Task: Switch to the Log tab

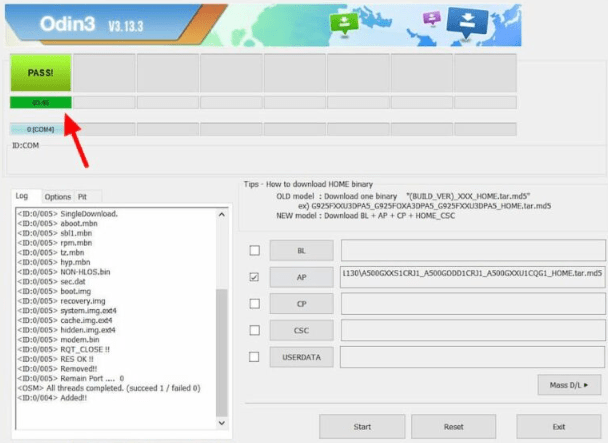Action: (22, 196)
